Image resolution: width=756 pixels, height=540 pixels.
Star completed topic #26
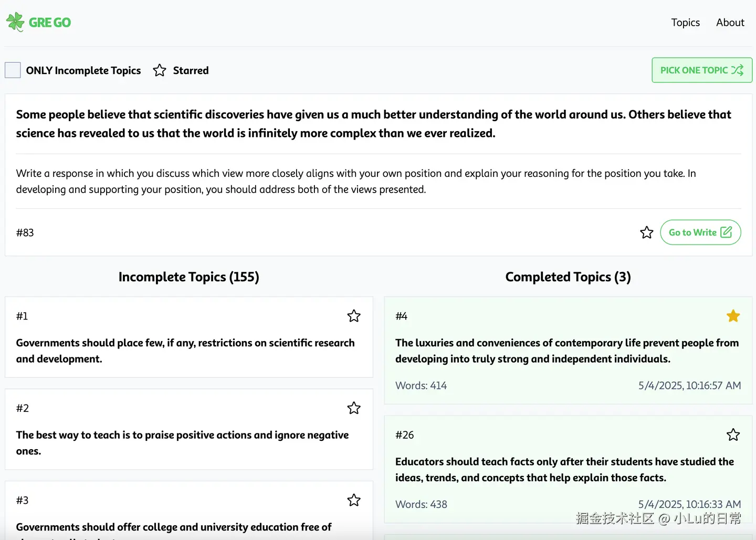pos(733,435)
